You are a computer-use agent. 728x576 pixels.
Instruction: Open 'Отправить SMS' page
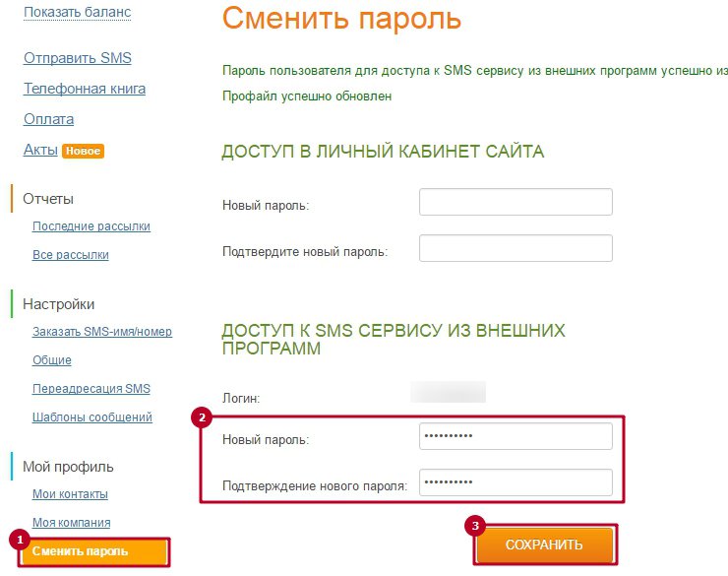coord(77,58)
